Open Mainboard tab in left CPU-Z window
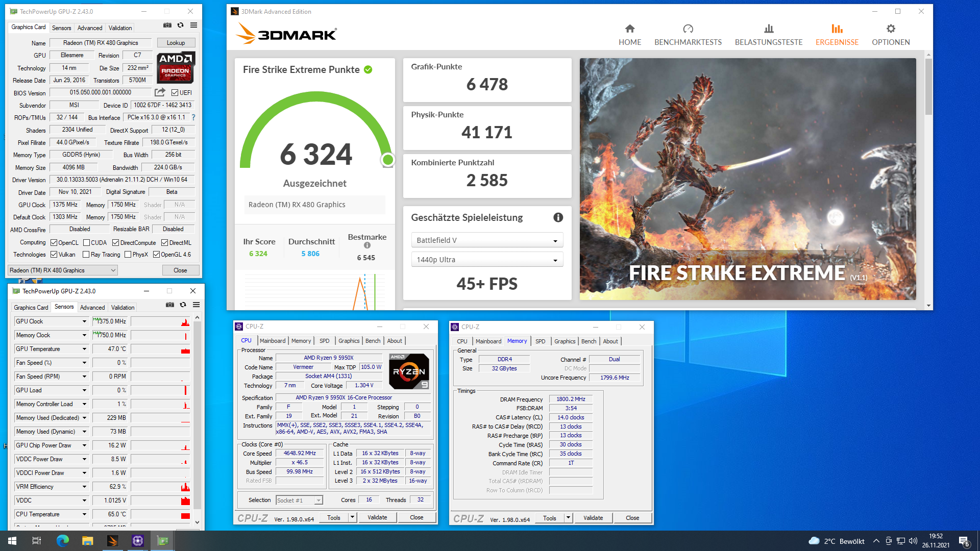 coord(273,341)
